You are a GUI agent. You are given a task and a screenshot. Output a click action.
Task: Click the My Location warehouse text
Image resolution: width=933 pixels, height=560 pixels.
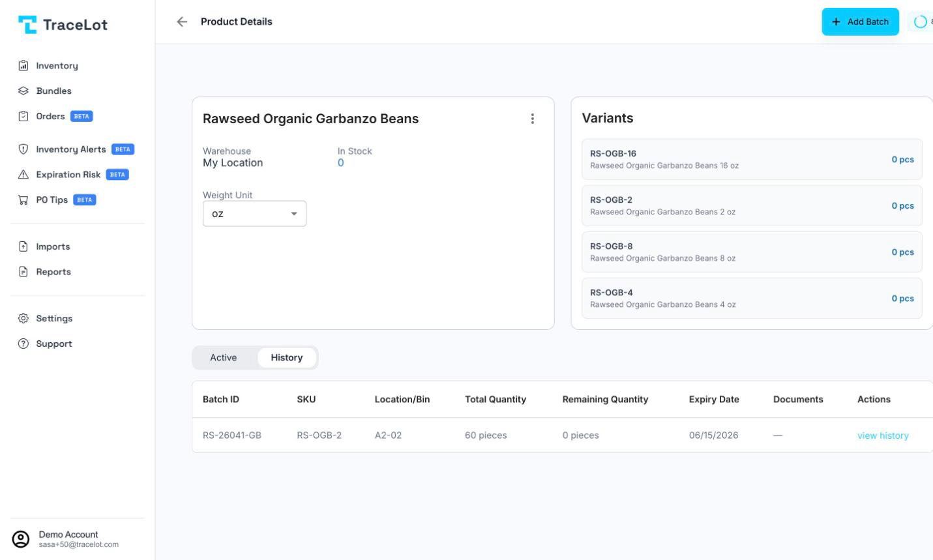[x=233, y=163]
